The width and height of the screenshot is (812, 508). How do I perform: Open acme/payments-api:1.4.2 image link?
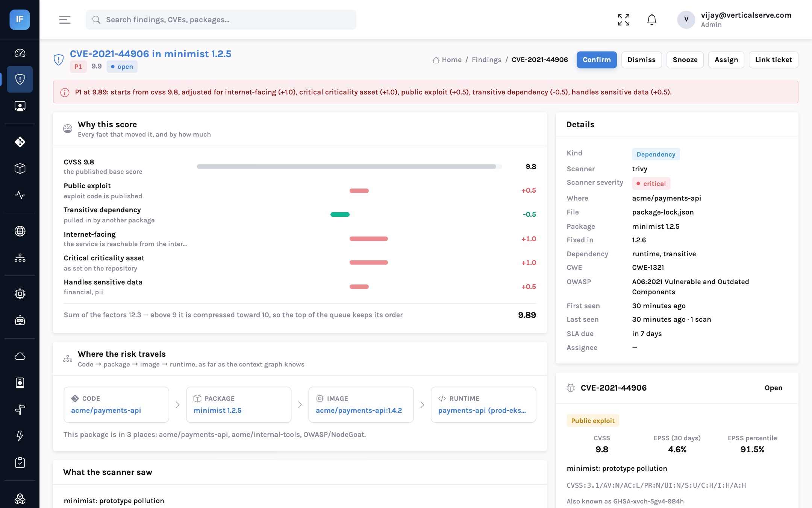359,411
